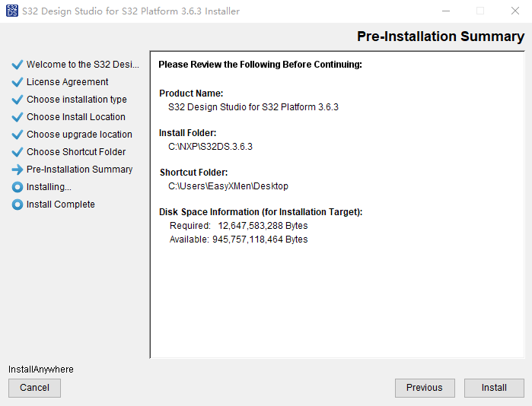Click 'Disk Space Information' heading
Viewport: 532px width, 406px height.
pos(261,212)
